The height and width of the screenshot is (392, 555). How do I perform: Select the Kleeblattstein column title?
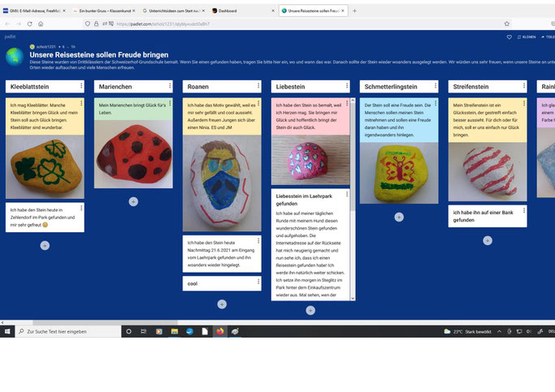point(30,87)
